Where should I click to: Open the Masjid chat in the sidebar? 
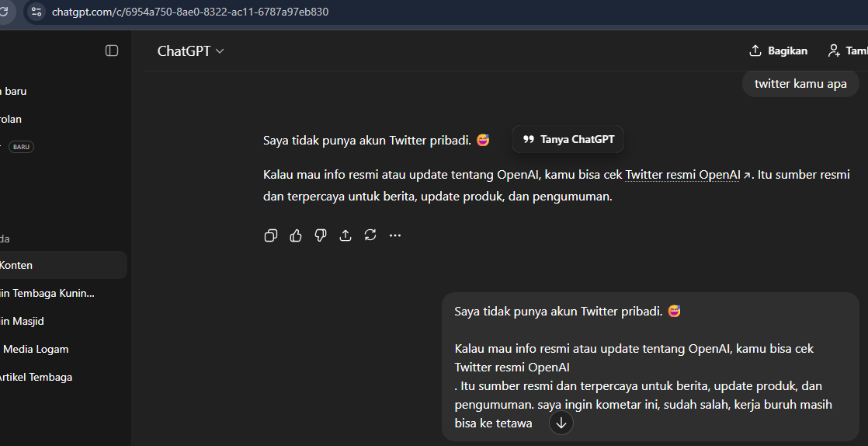click(62, 321)
